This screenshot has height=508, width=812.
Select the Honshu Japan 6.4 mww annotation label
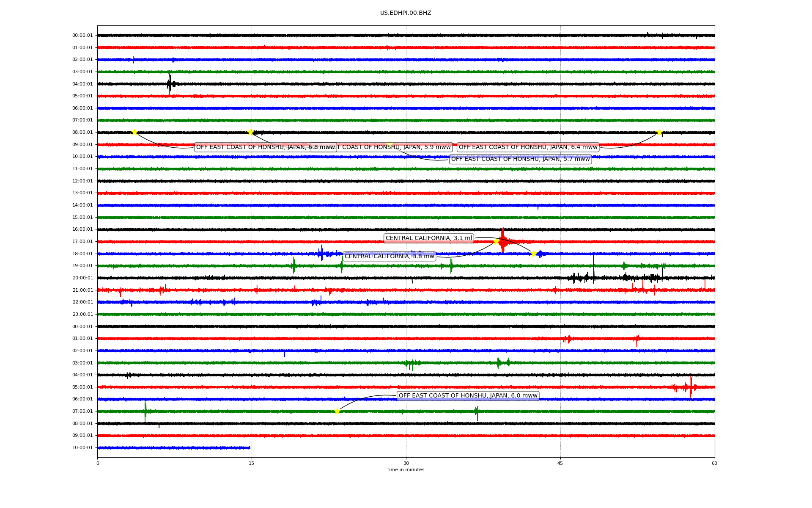tap(528, 147)
